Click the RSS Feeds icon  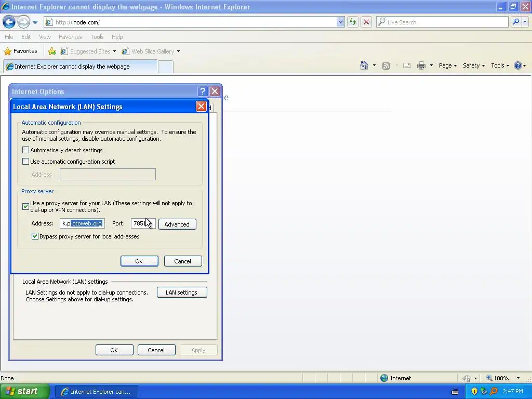(x=386, y=66)
